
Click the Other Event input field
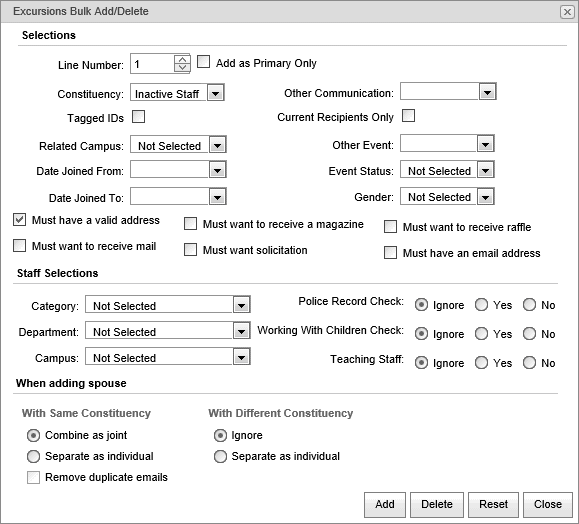pyautogui.click(x=439, y=144)
